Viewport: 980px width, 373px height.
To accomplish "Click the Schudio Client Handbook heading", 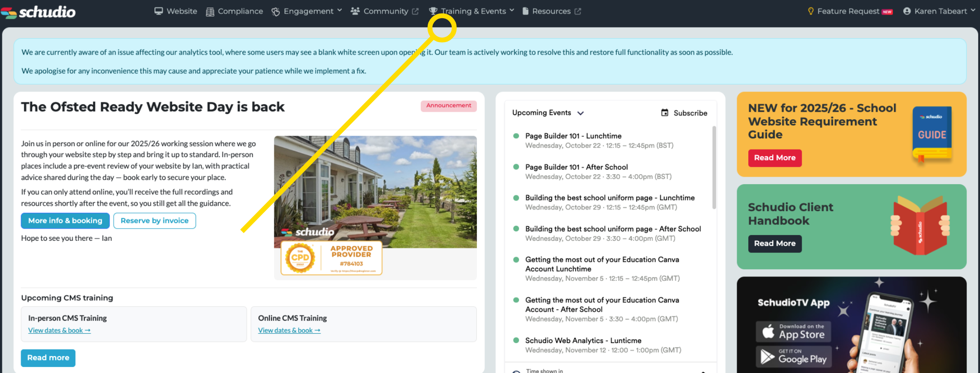I will [x=790, y=214].
